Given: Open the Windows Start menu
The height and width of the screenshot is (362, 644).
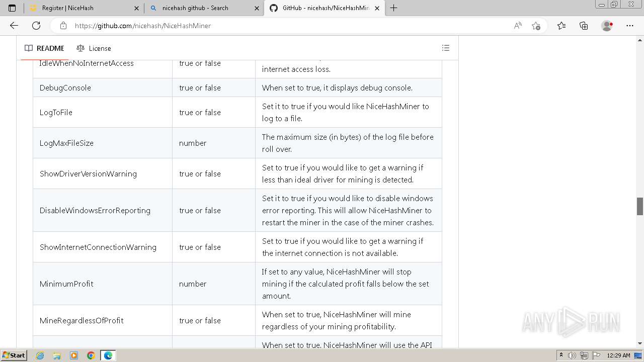Looking at the screenshot, I should pos(14,355).
